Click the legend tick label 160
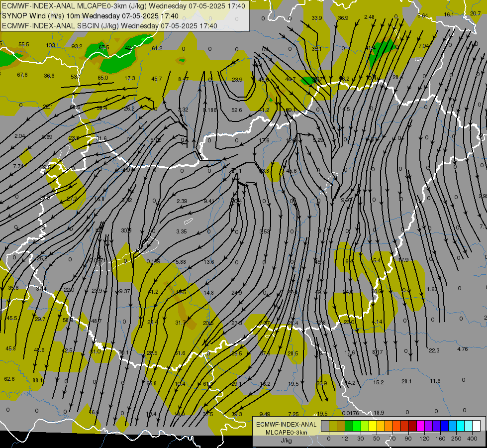Screen dimensions: 487x448 tap(440, 439)
